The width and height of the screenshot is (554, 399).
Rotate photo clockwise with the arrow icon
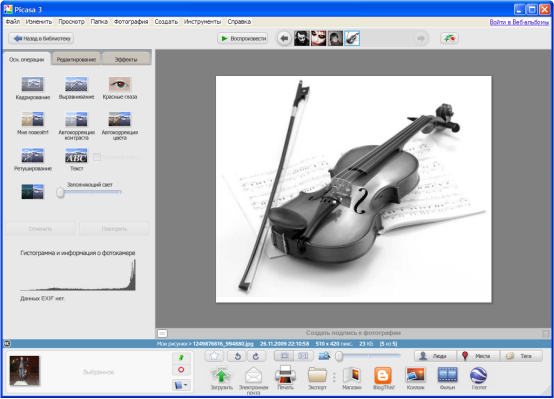click(x=256, y=356)
